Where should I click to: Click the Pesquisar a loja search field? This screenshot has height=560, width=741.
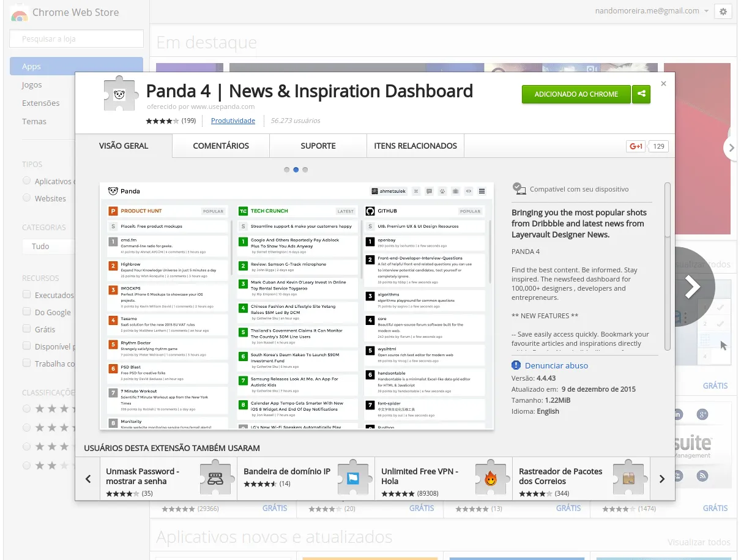76,39
